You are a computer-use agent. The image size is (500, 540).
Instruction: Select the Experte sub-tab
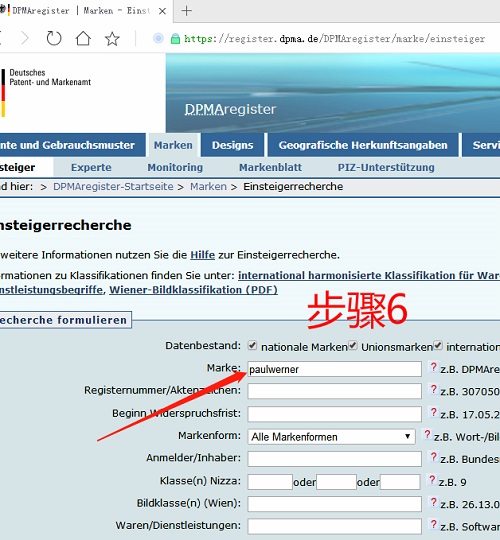click(91, 167)
